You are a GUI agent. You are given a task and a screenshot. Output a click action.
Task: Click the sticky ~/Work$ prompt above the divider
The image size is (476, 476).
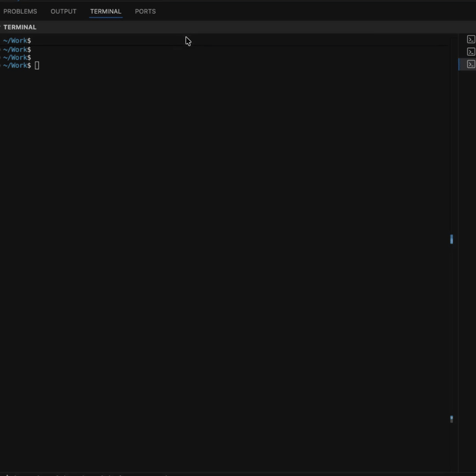(17, 40)
